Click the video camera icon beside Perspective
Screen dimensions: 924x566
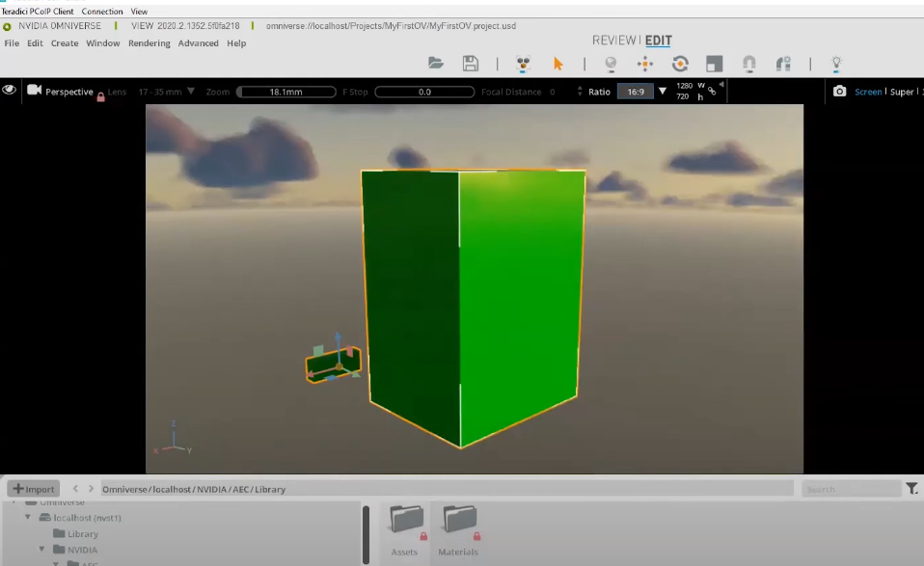point(34,90)
